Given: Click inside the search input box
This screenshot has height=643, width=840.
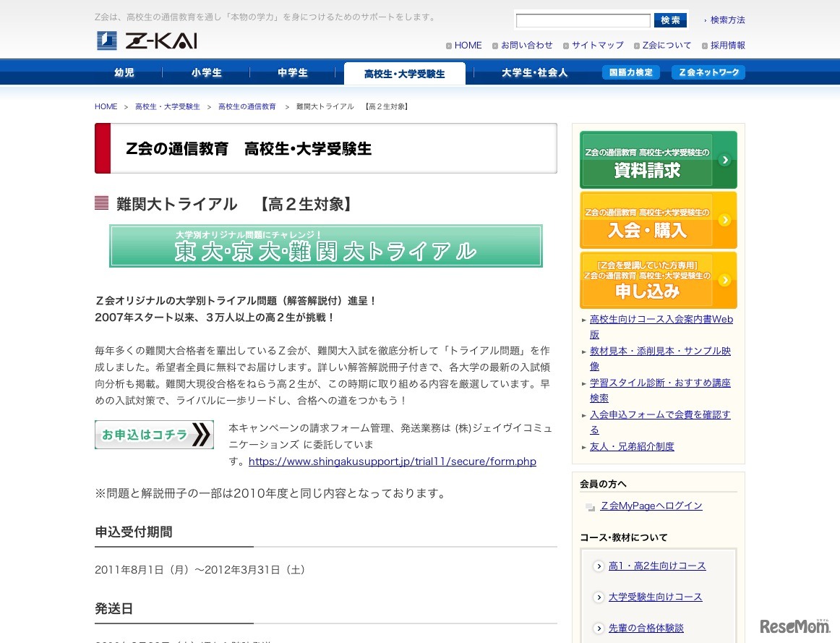Looking at the screenshot, I should 583,20.
